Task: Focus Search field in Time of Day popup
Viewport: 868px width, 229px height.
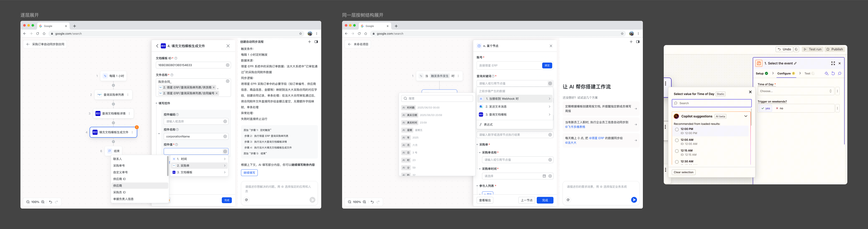Action: click(x=712, y=103)
